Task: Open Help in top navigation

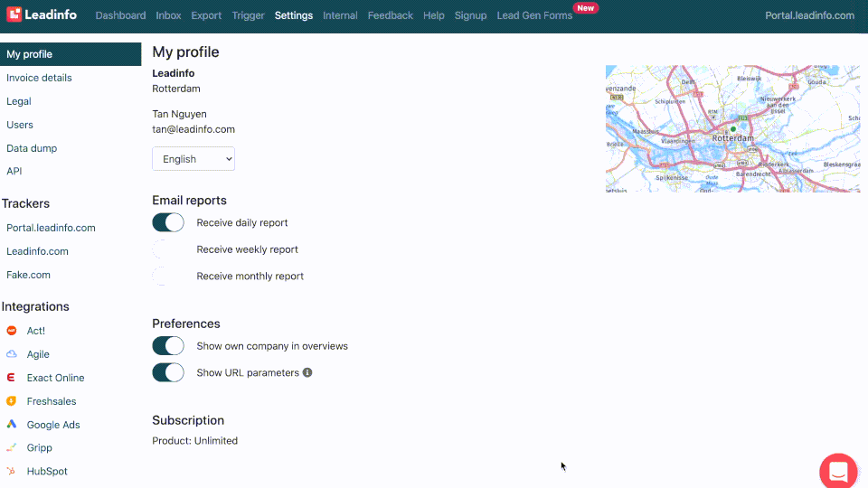Action: click(433, 15)
